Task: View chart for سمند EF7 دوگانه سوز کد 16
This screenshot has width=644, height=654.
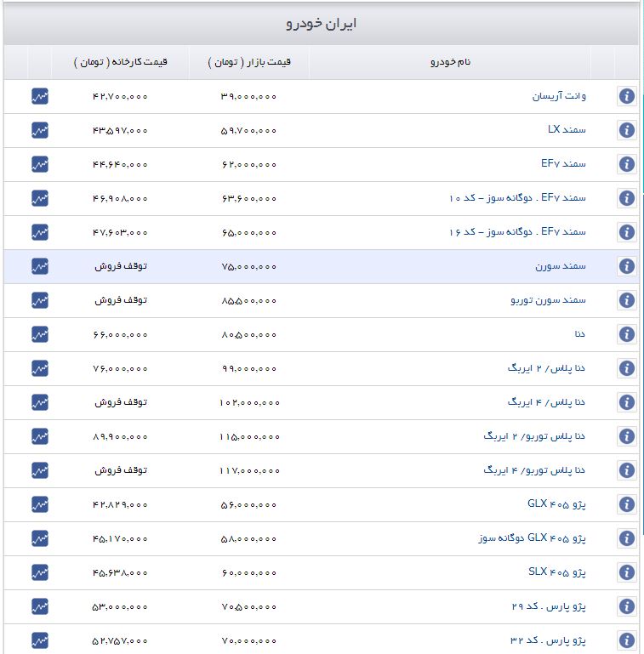Action: click(40, 232)
